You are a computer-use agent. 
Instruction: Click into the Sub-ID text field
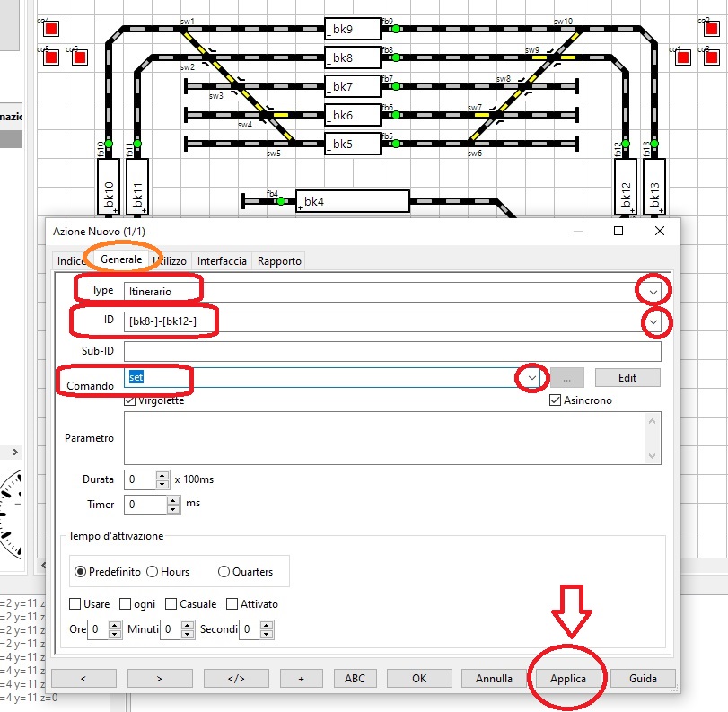(x=392, y=351)
